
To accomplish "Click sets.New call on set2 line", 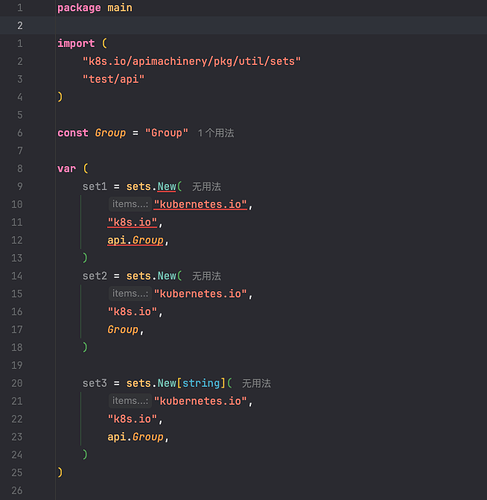I will click(151, 276).
